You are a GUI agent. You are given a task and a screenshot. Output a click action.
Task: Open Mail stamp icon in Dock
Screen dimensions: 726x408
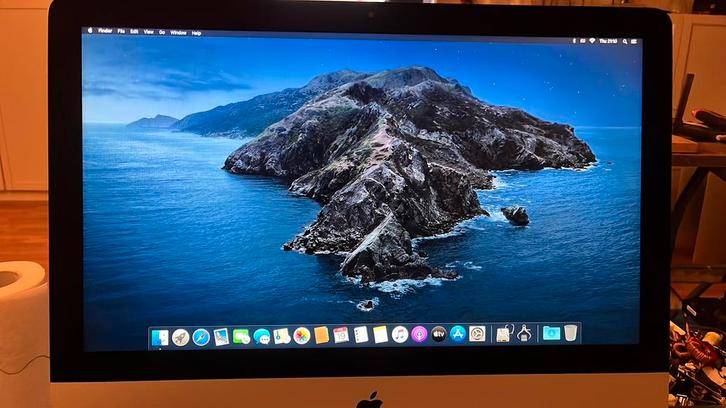221,337
